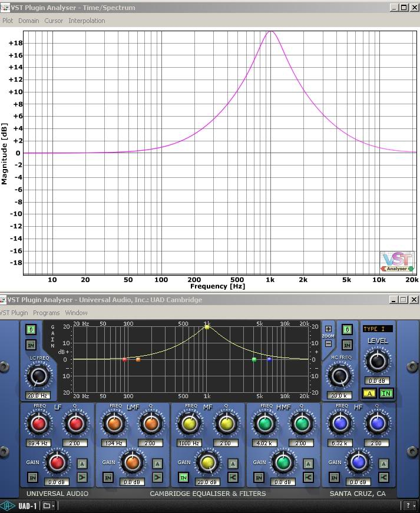Image resolution: width=420 pixels, height=513 pixels.
Task: Click the MF frequency 1000 Hz value field
Action: click(x=190, y=443)
